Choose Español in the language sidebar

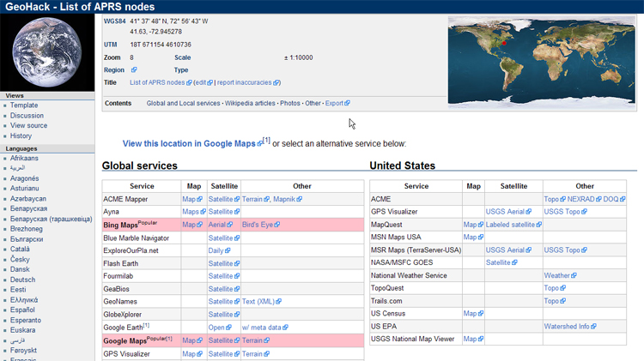[x=23, y=310]
